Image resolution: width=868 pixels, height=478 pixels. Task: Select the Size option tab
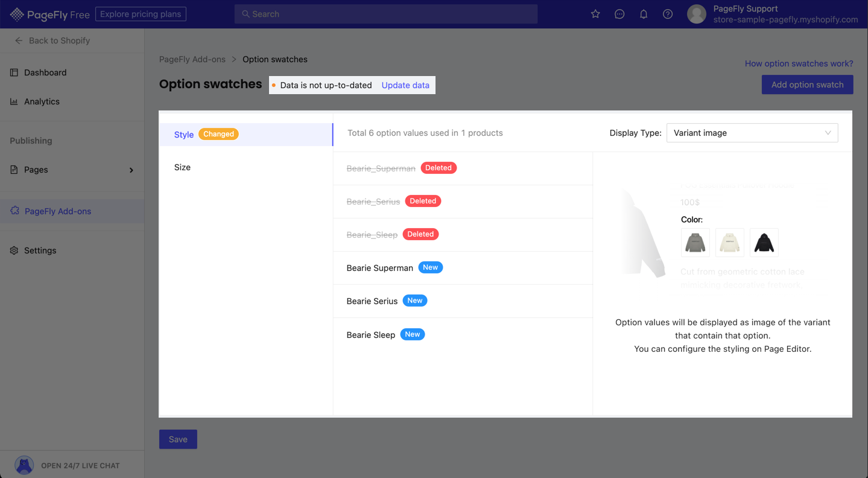pyautogui.click(x=246, y=167)
